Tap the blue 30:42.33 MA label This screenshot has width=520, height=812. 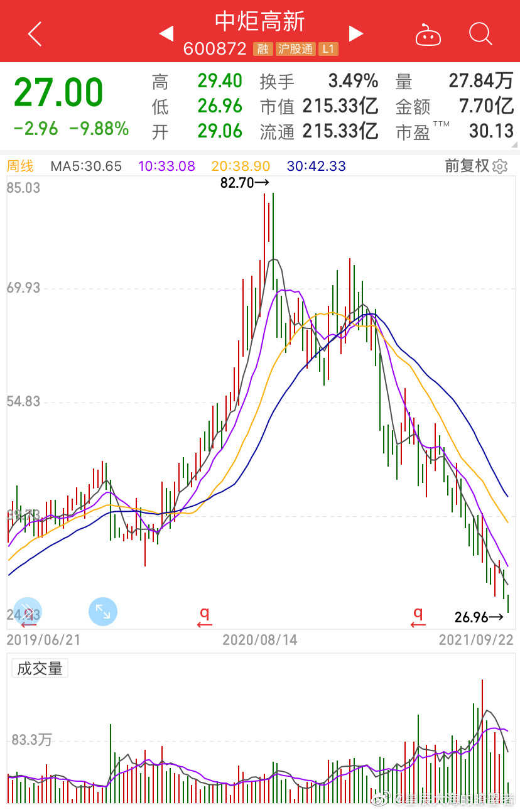[316, 166]
